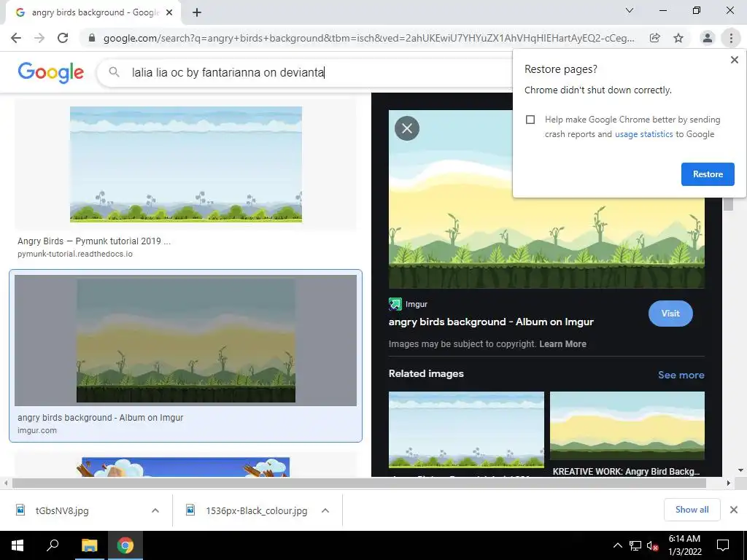Go back to the previous page
This screenshot has height=560, width=747.
tap(16, 38)
